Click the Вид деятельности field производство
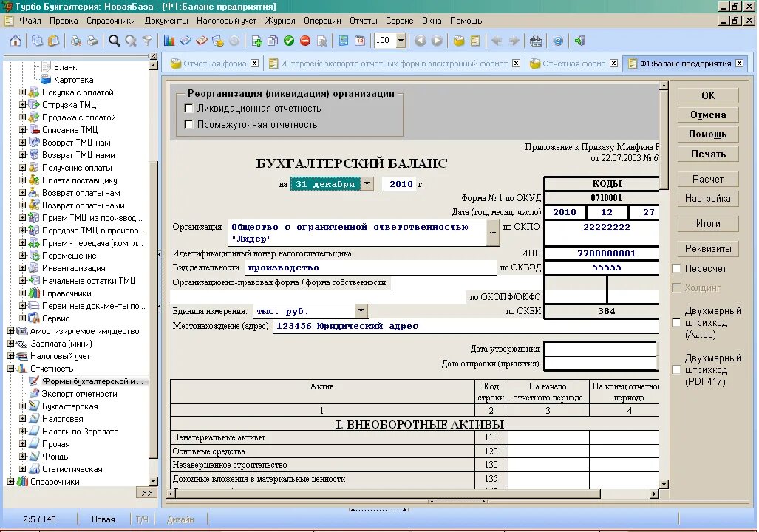The width and height of the screenshot is (759, 532). point(371,267)
